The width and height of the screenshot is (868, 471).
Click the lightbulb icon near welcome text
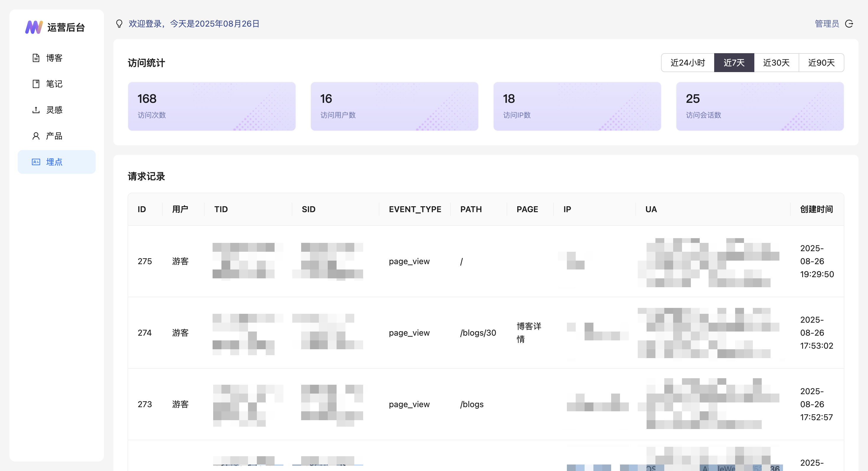coord(119,24)
